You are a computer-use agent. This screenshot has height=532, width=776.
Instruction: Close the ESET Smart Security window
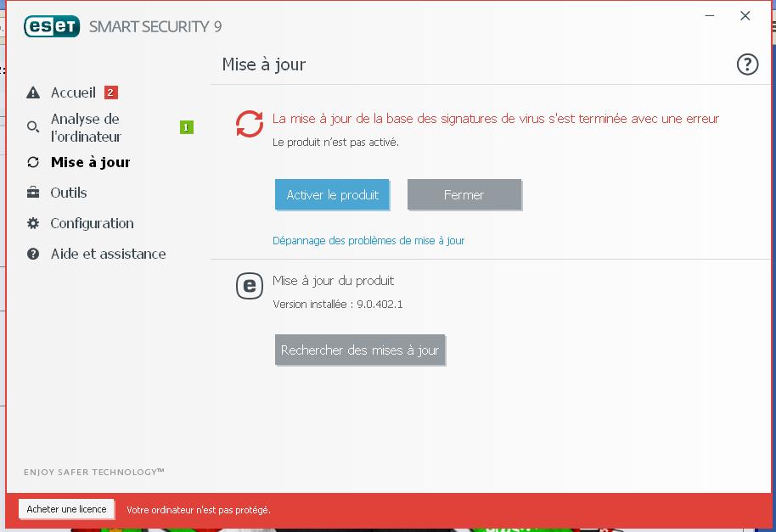click(x=745, y=16)
